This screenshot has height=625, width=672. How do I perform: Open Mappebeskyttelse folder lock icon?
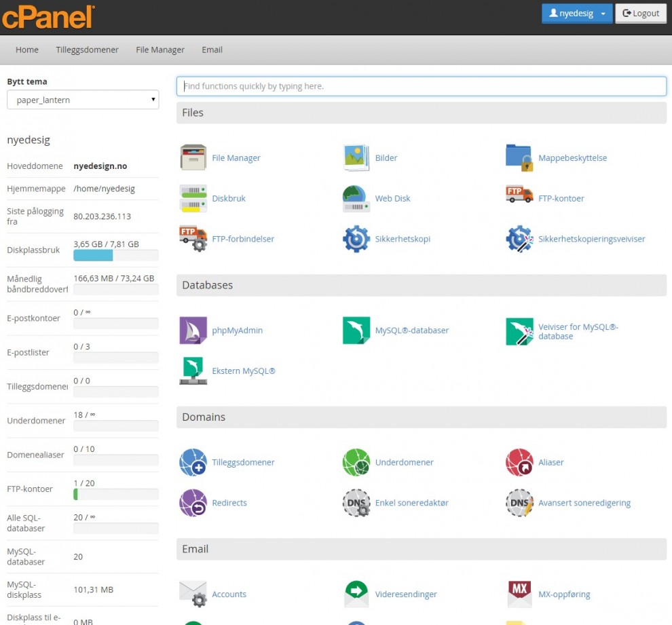coord(519,157)
